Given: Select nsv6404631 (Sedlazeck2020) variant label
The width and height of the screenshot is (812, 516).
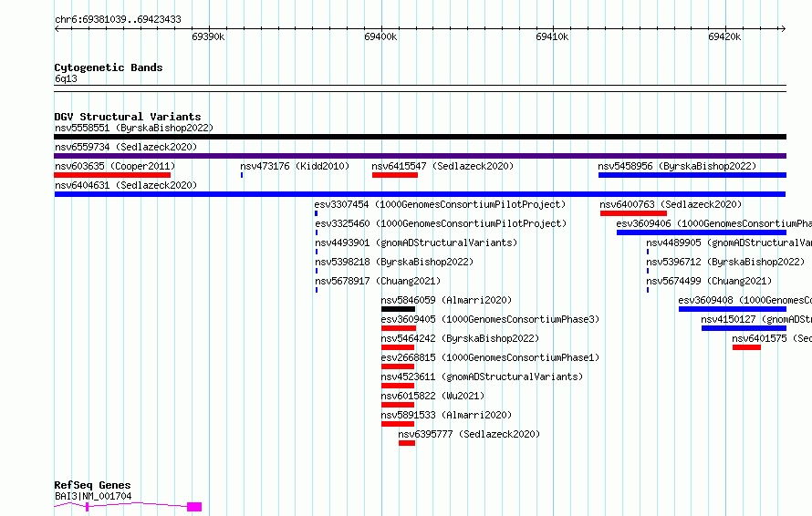Looking at the screenshot, I should (126, 185).
